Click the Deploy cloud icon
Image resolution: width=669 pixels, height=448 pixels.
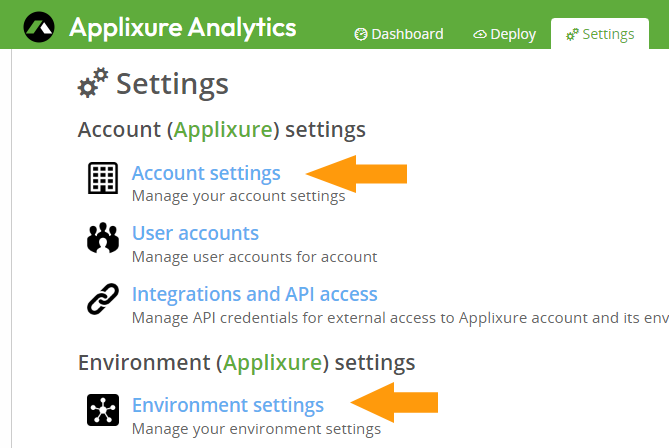click(x=480, y=34)
